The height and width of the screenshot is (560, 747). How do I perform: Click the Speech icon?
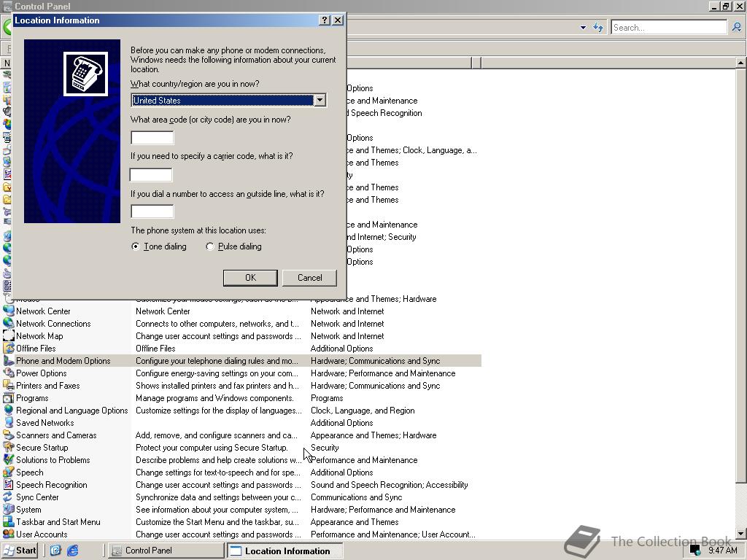tap(8, 472)
